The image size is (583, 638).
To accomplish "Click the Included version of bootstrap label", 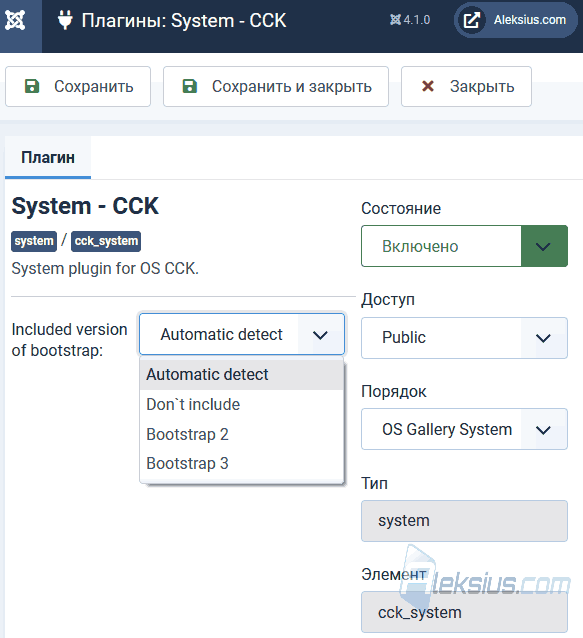I will (70, 340).
